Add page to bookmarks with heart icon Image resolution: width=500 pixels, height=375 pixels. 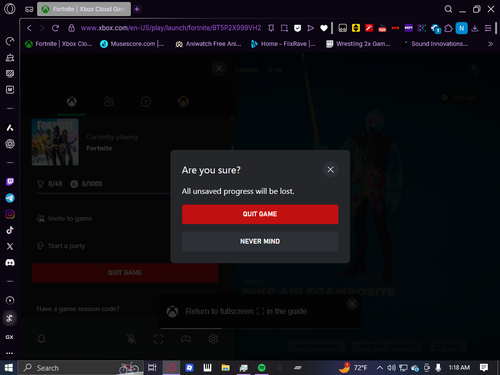pyautogui.click(x=324, y=28)
